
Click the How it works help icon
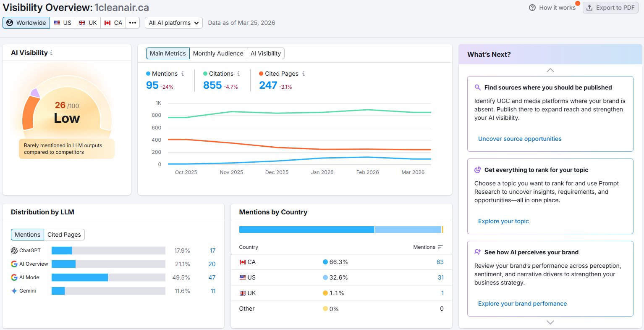(532, 8)
